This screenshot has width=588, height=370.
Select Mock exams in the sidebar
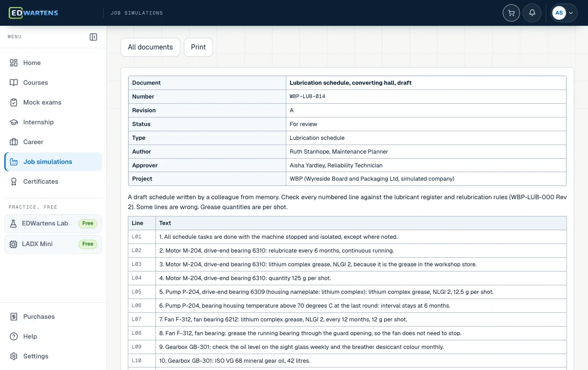click(53, 102)
